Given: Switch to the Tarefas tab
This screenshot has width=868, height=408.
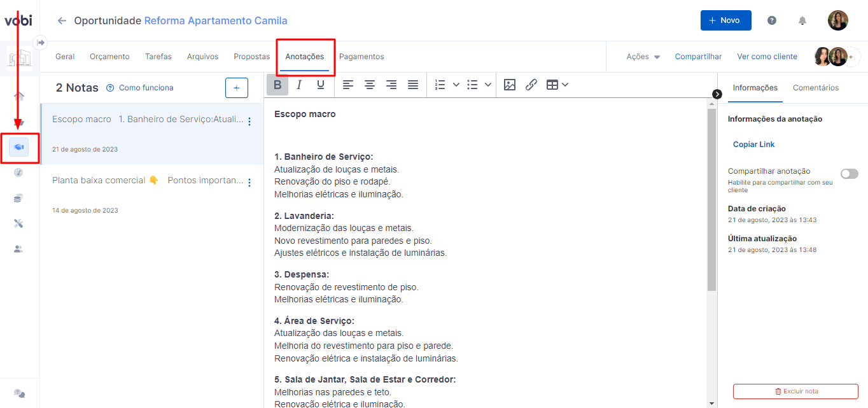Looking at the screenshot, I should [158, 57].
